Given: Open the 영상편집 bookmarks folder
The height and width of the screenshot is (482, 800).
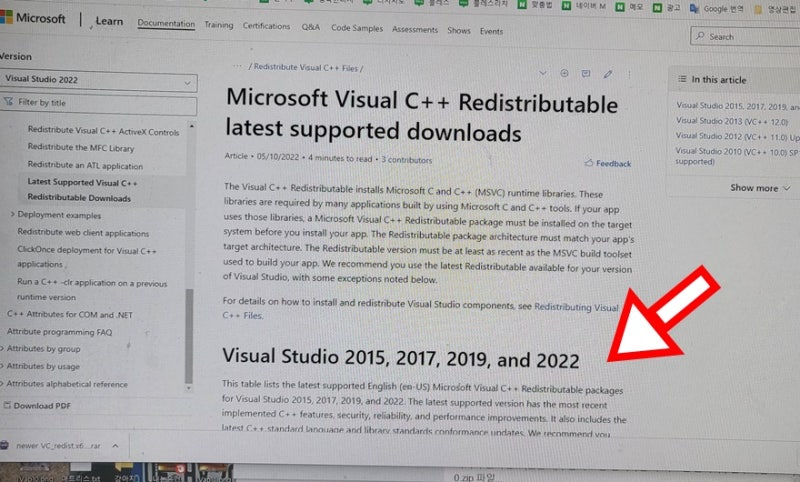Looking at the screenshot, I should point(777,10).
